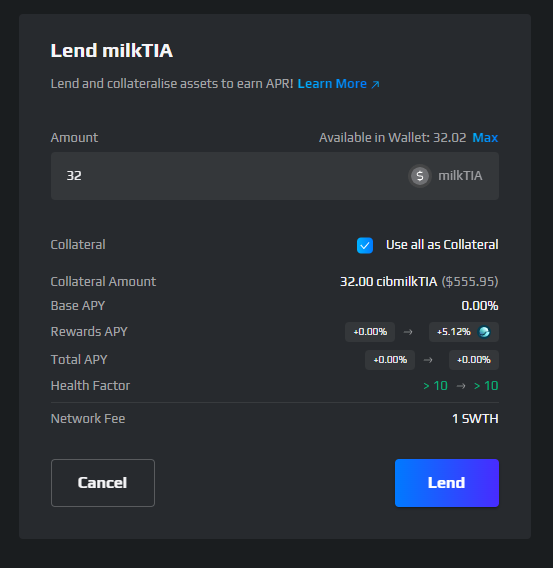Click the 1 SWTH network fee value
This screenshot has height=568, width=553.
(475, 419)
